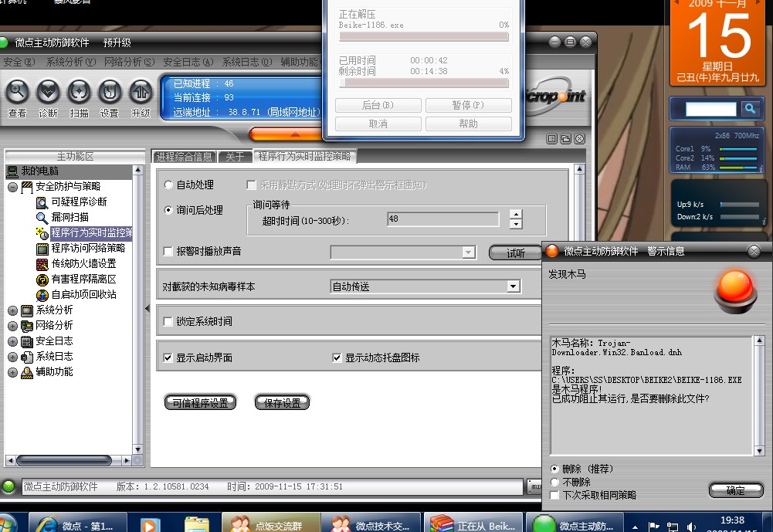Viewport: 773px width, 532px height.
Task: Open the 诊断 heartbeat toolbar icon
Action: click(x=49, y=92)
